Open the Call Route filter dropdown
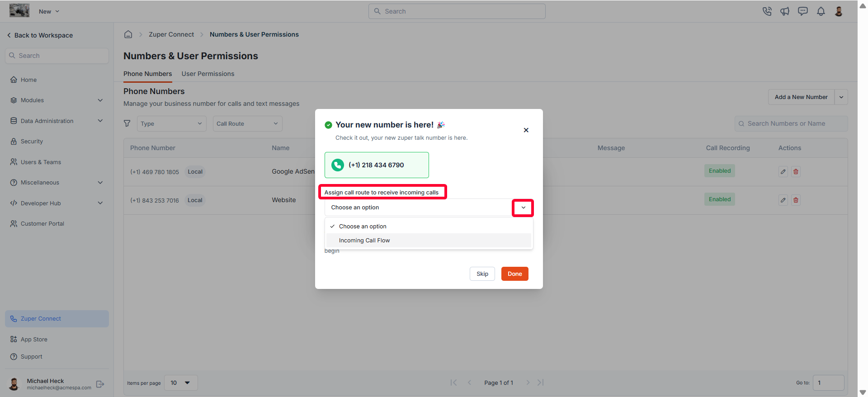 tap(248, 123)
